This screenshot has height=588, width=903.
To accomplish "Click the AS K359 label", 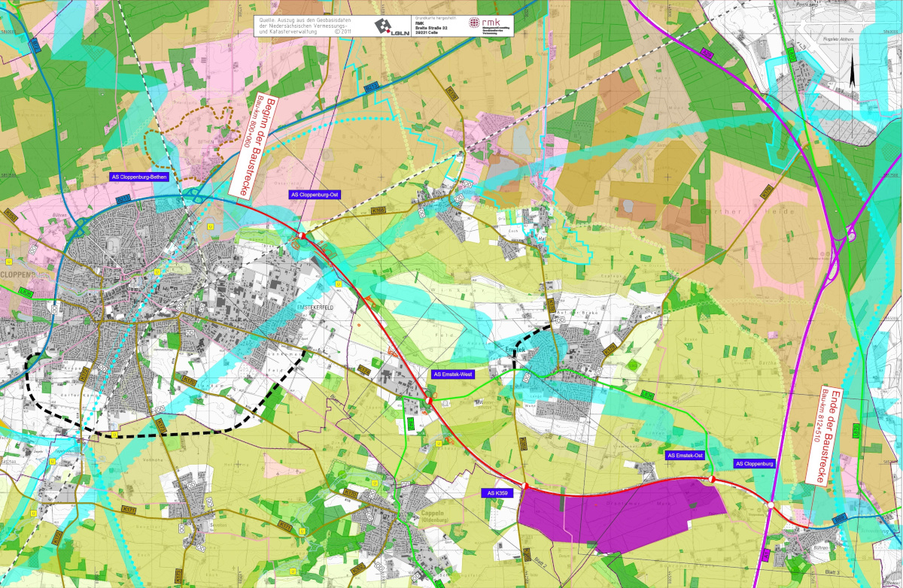I will click(496, 493).
